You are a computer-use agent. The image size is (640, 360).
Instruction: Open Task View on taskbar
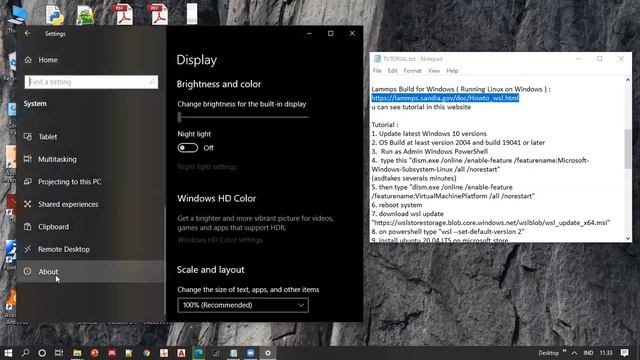pos(59,353)
